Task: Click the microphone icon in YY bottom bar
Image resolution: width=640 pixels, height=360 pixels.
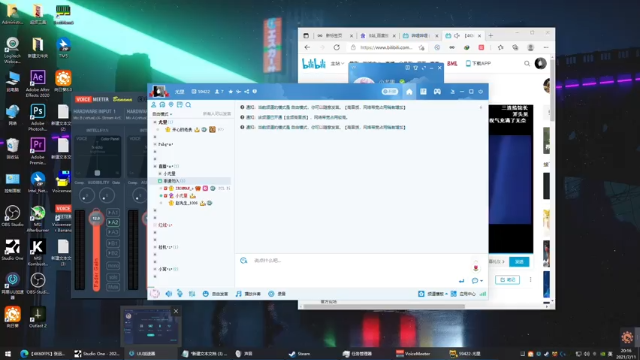Action: [180, 293]
